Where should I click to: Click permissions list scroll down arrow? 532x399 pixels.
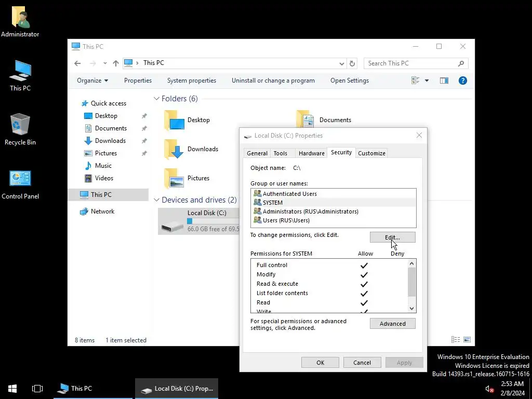pos(411,308)
